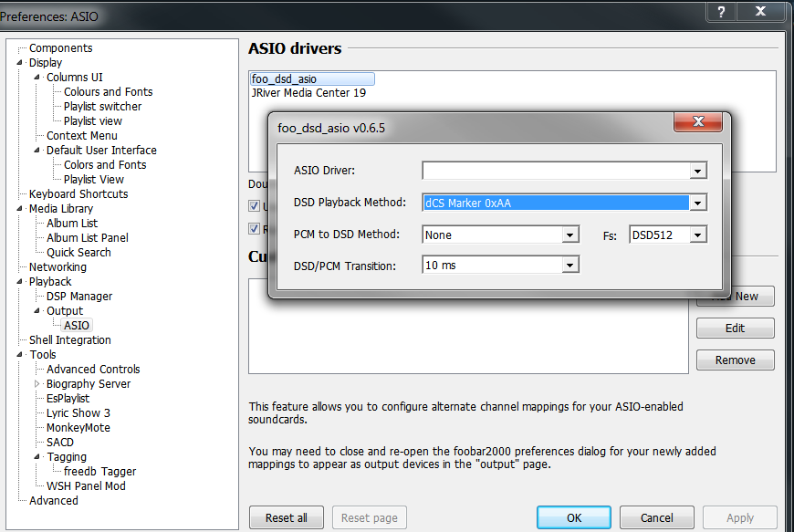Viewport: 794px width, 532px height.
Task: Open the DSD Playback Method dropdown
Action: click(698, 203)
